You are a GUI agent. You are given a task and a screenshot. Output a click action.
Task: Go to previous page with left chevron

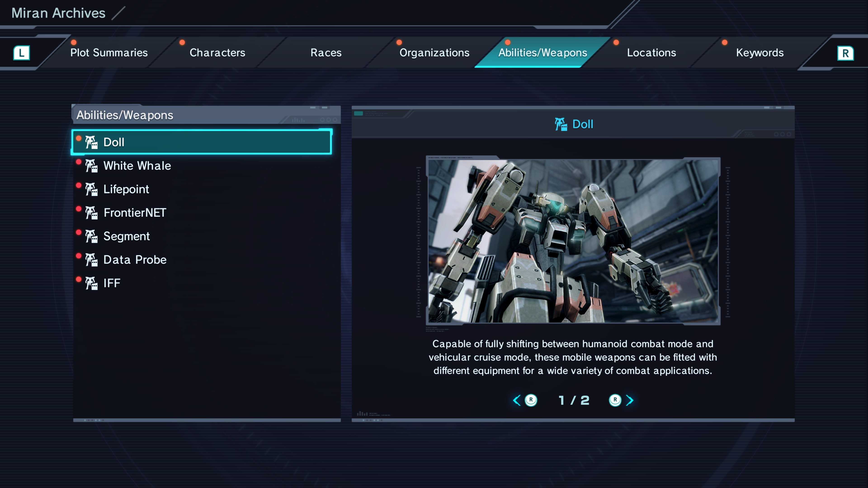(x=517, y=400)
